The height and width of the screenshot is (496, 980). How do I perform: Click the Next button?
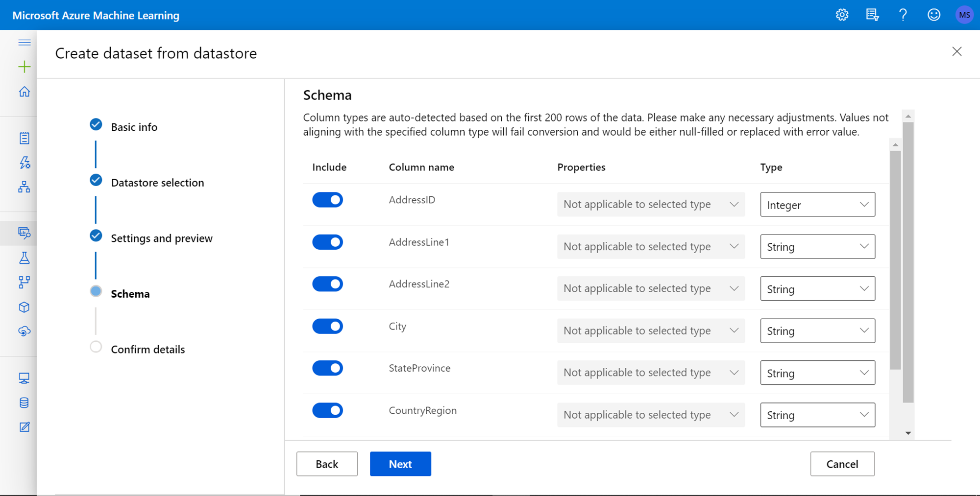400,464
